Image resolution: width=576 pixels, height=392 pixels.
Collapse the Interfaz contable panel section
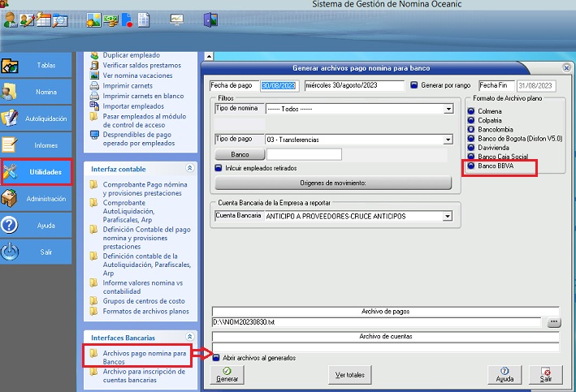[190, 169]
